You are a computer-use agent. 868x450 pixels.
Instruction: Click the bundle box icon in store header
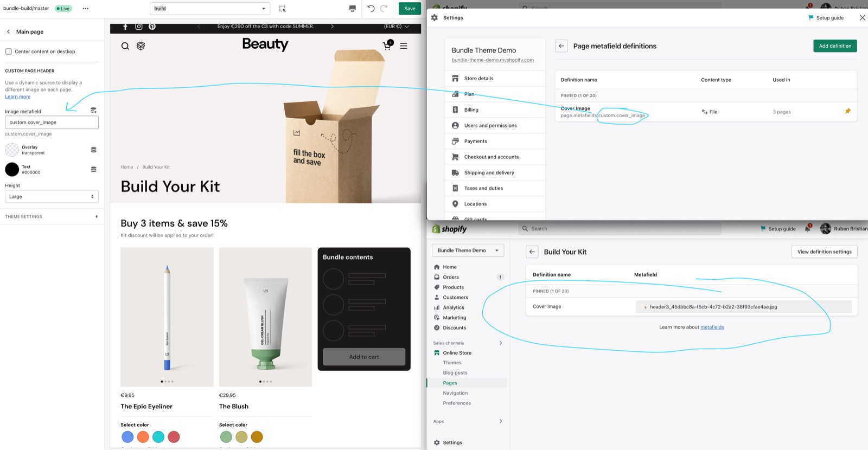[x=141, y=46]
